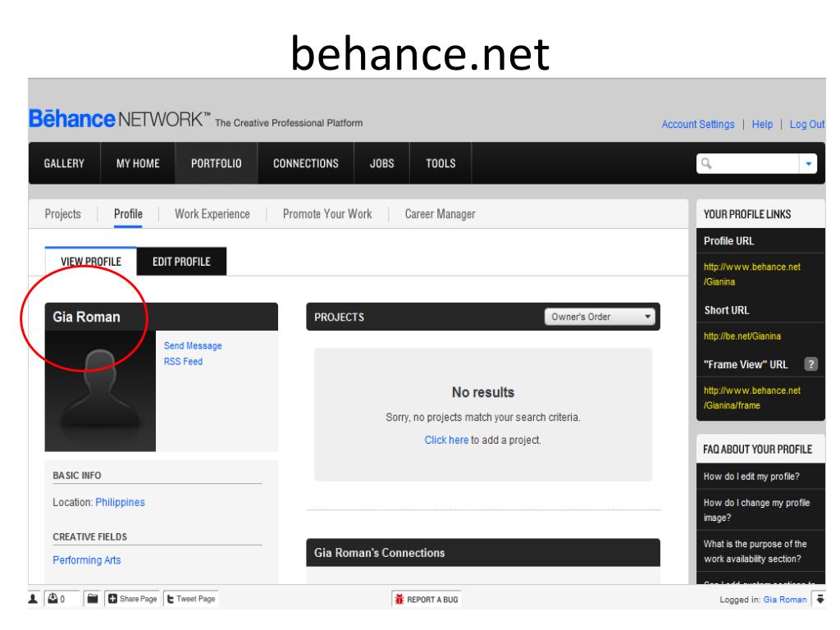Click the Help link in the header
840x630 pixels.
pyautogui.click(x=762, y=125)
